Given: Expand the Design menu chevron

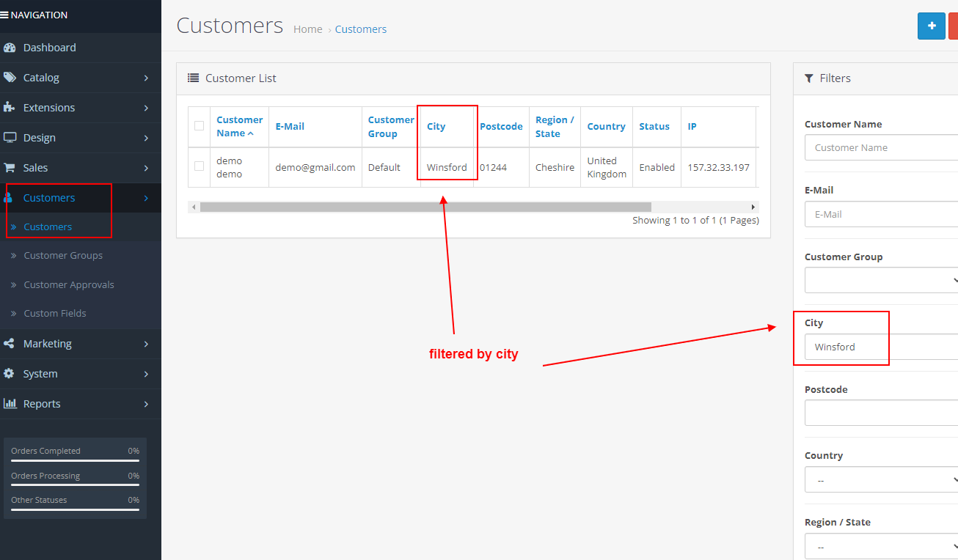Looking at the screenshot, I should 146,138.
